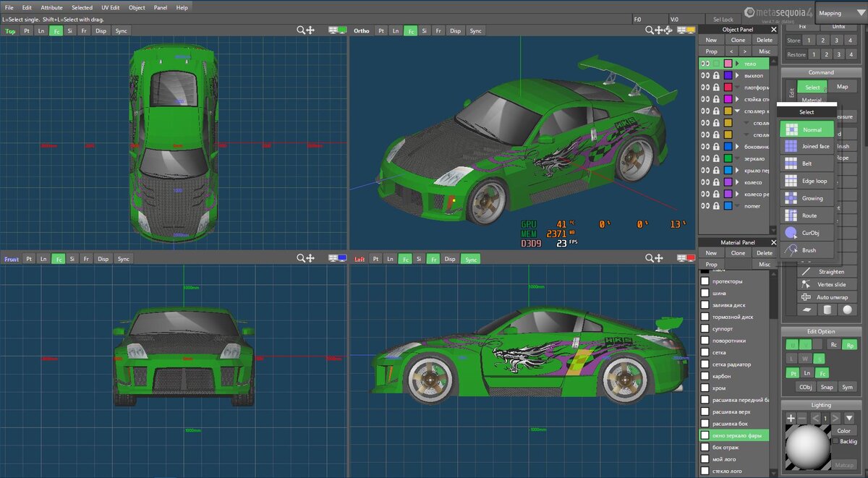Image resolution: width=868 pixels, height=478 pixels.
Task: Click the zoom magnifier in Top view
Action: [x=301, y=30]
